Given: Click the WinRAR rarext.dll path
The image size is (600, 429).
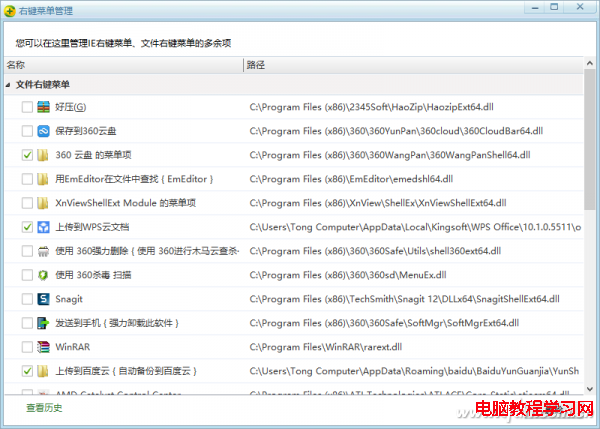Looking at the screenshot, I should click(326, 347).
